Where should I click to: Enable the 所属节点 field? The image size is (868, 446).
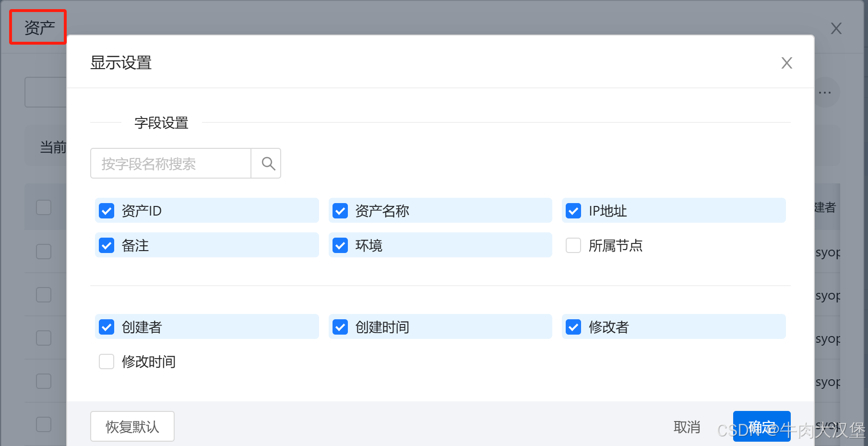[x=573, y=245]
